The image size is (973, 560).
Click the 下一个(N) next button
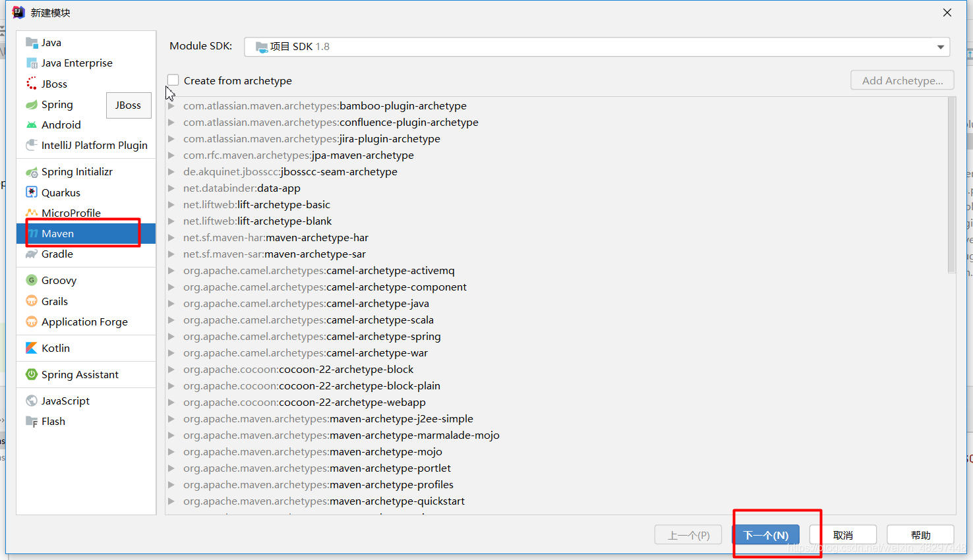point(766,535)
